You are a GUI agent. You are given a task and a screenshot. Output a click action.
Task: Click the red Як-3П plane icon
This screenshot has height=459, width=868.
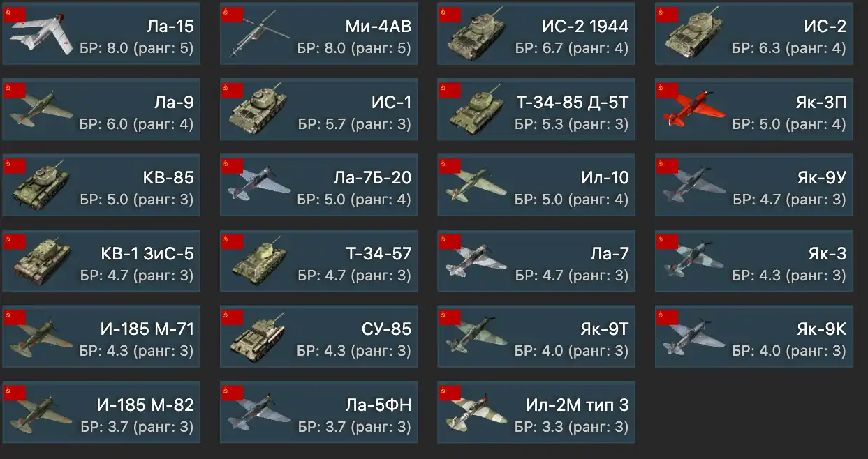(x=693, y=112)
